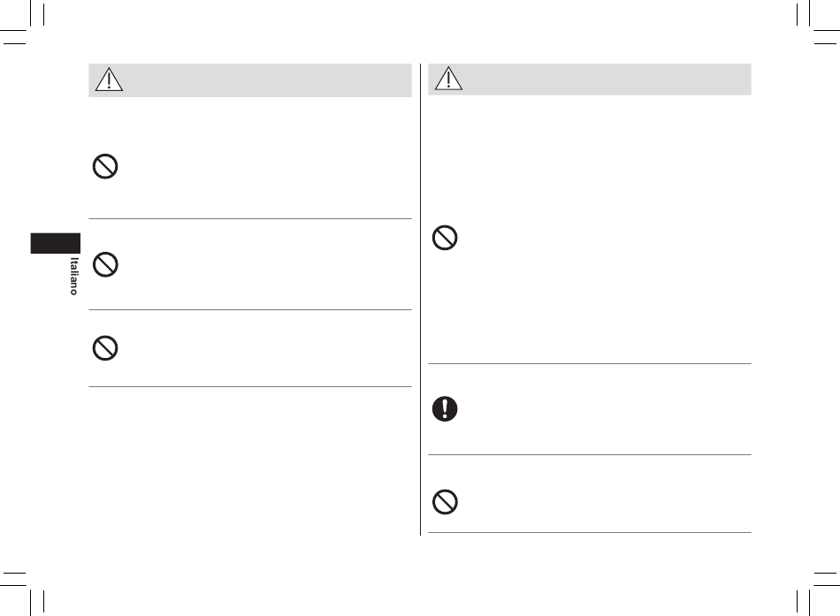The height and width of the screenshot is (616, 840).
Task: Select the vertical Italiano language label
Action: tap(74, 276)
